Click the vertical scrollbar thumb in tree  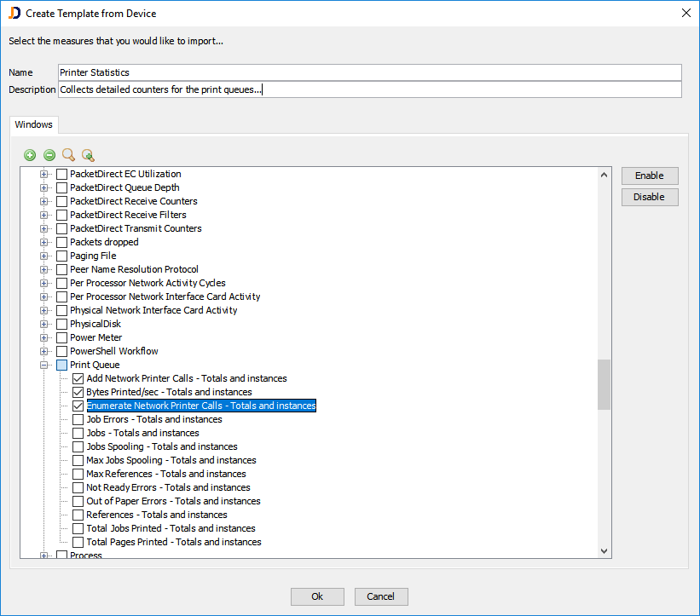(x=605, y=384)
